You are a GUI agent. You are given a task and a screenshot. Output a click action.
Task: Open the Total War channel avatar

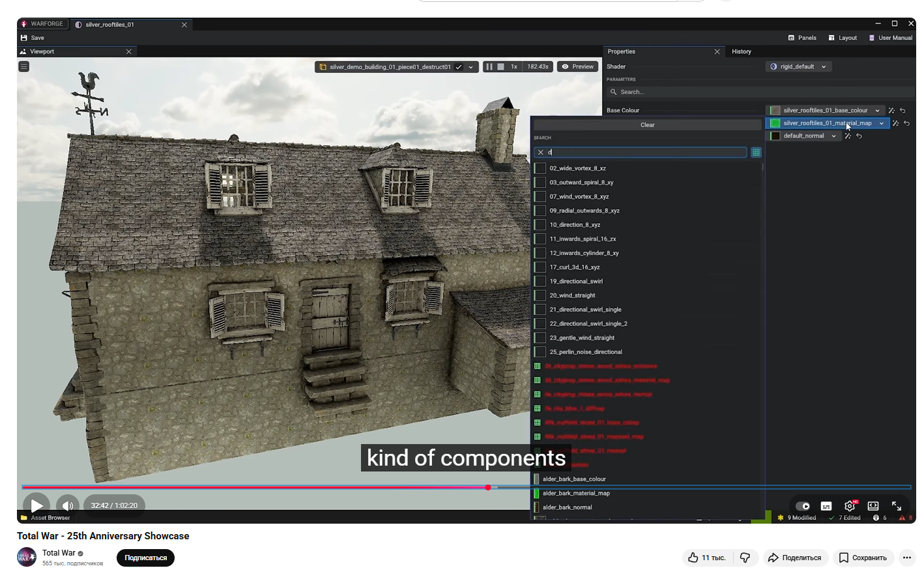[27, 557]
